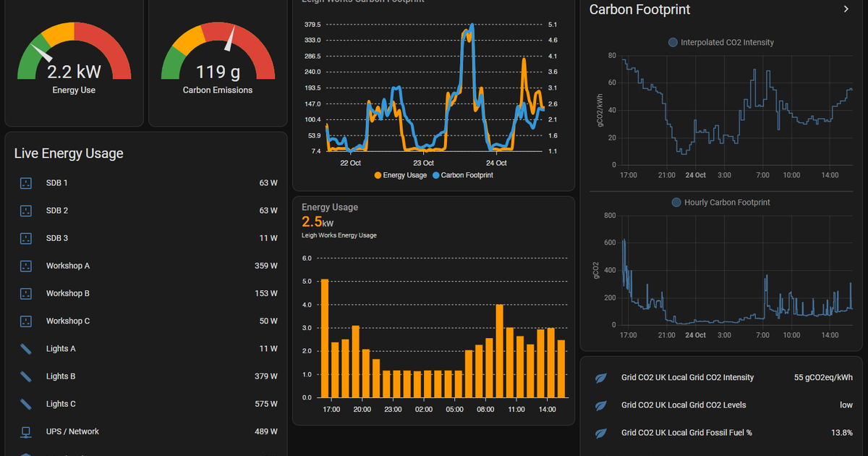The height and width of the screenshot is (456, 868).
Task: Click the Lights A light icon
Action: (26, 349)
